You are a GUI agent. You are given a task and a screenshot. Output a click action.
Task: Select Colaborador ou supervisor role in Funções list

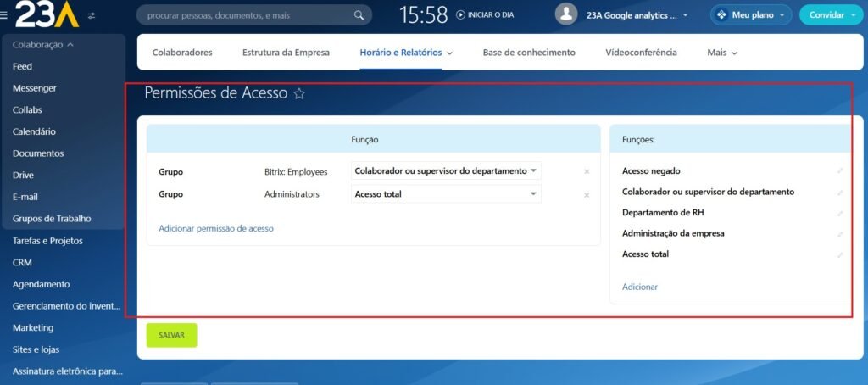(708, 192)
